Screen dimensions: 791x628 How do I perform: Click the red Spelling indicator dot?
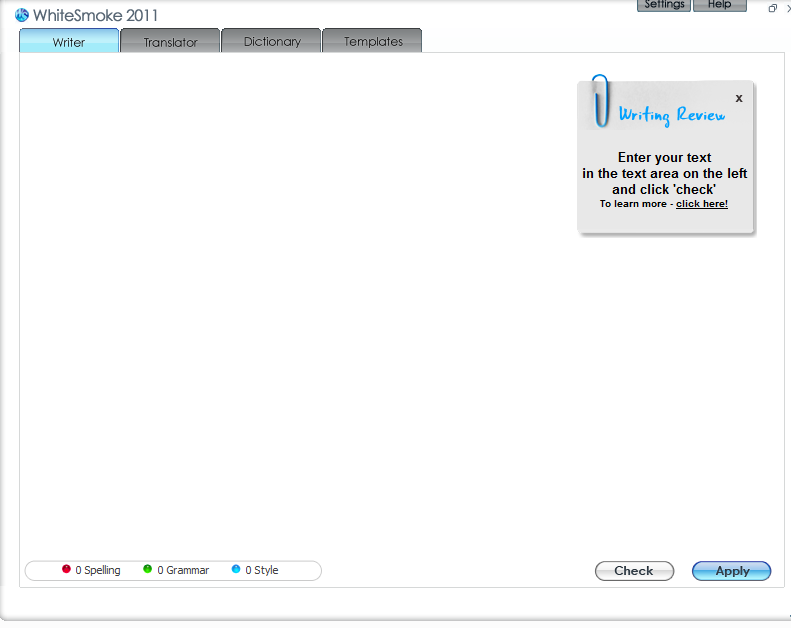pos(66,569)
